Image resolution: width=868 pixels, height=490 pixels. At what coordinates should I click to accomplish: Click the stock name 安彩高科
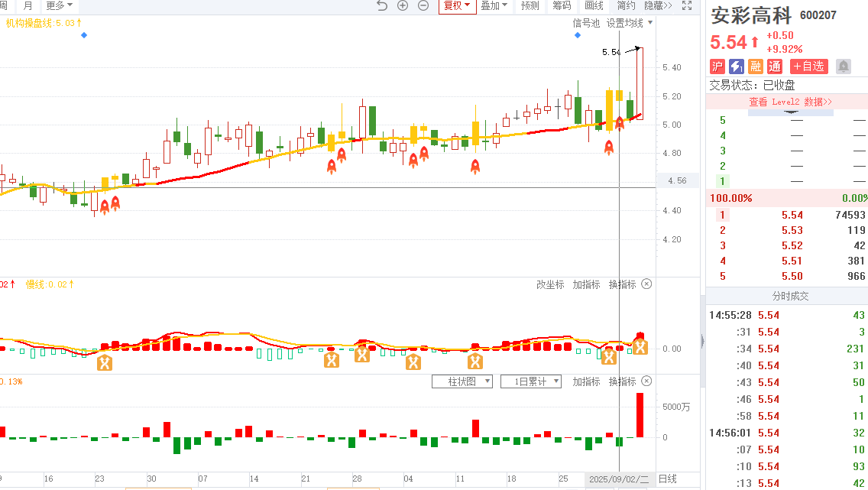(x=751, y=15)
